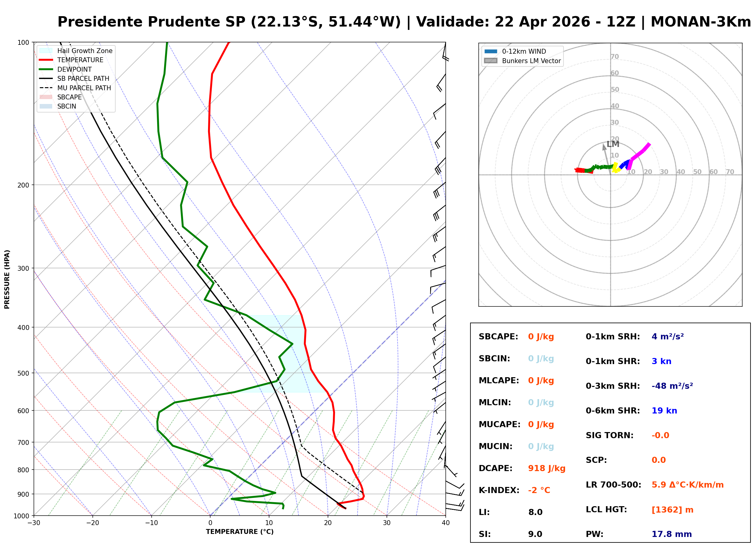Image resolution: width=756 pixels, height=558 pixels.
Task: Click the TEMPERATURE (°C) axis label
Action: point(239,532)
